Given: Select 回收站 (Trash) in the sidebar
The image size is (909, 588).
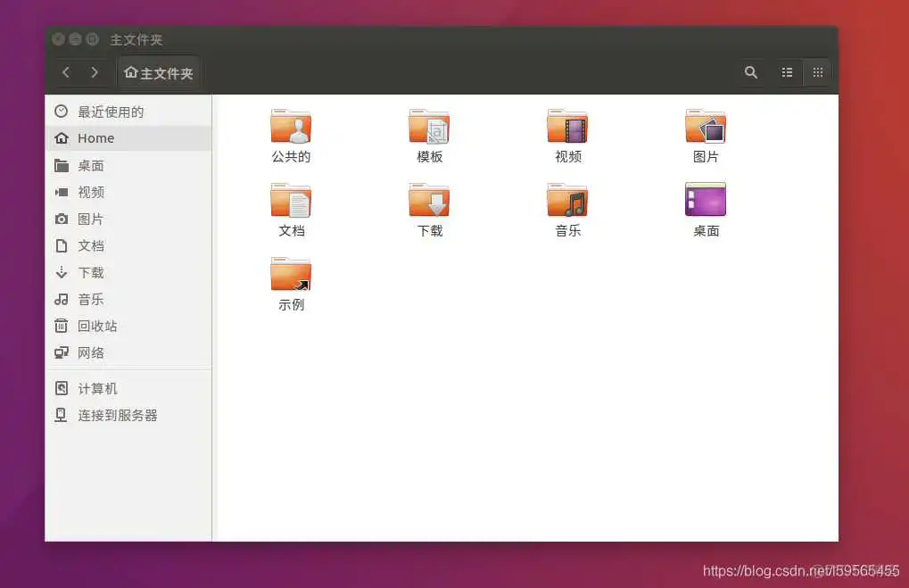Looking at the screenshot, I should click(x=97, y=326).
